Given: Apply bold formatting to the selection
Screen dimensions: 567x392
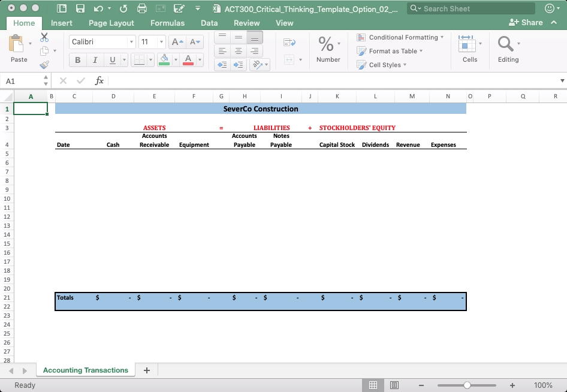Looking at the screenshot, I should click(x=77, y=60).
